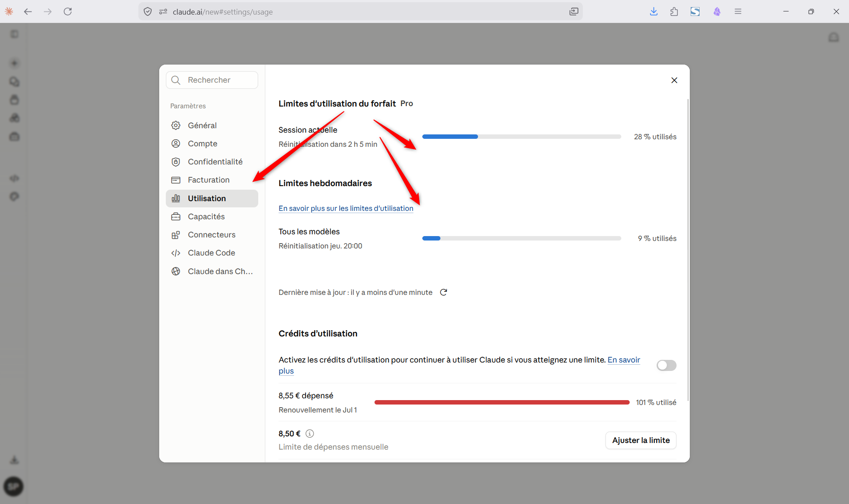Open the Confidentialité settings section

pyautogui.click(x=212, y=162)
